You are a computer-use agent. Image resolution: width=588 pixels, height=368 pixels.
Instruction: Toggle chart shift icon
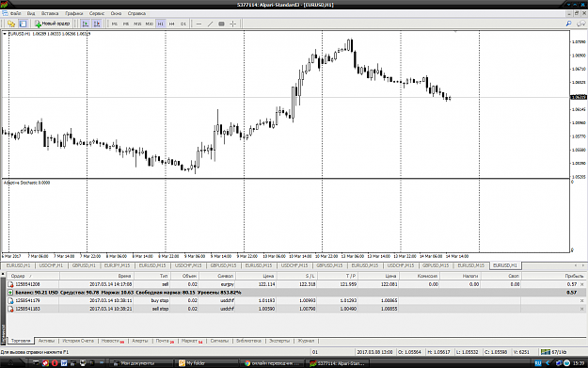coord(97,24)
